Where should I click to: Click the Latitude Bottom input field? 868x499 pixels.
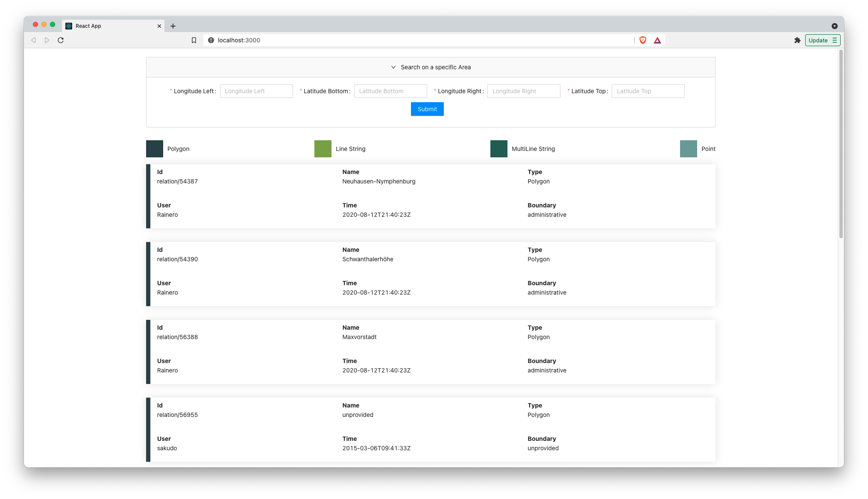[x=390, y=91]
